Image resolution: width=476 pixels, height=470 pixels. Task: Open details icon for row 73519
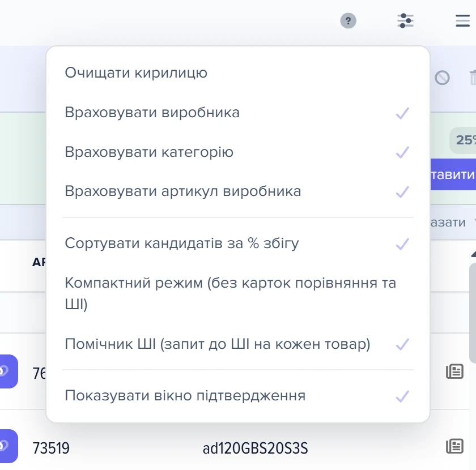pyautogui.click(x=454, y=446)
